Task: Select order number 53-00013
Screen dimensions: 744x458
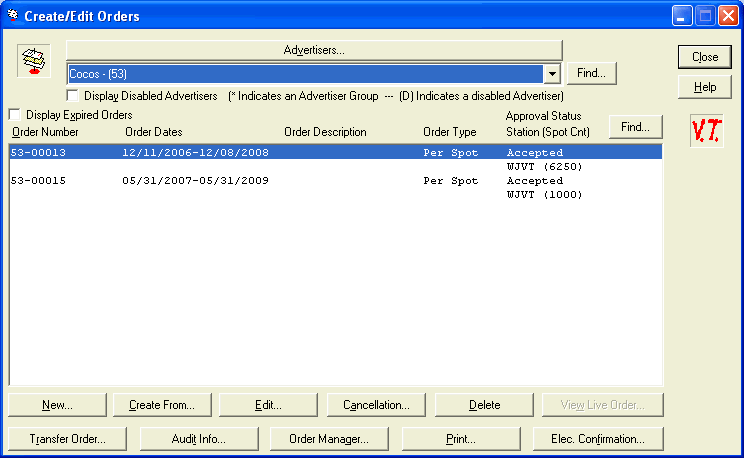Action: (38, 152)
